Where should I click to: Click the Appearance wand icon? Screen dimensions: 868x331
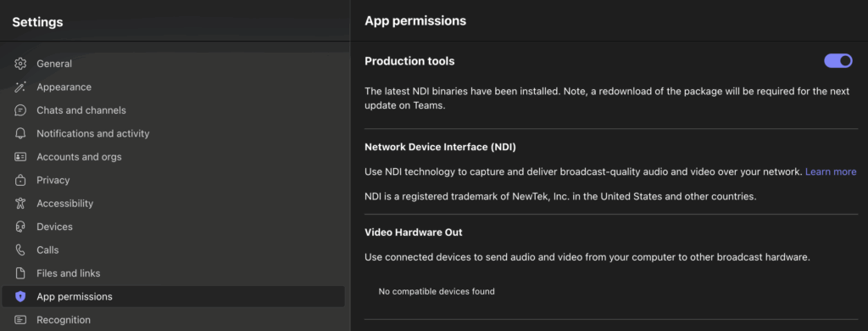[20, 87]
